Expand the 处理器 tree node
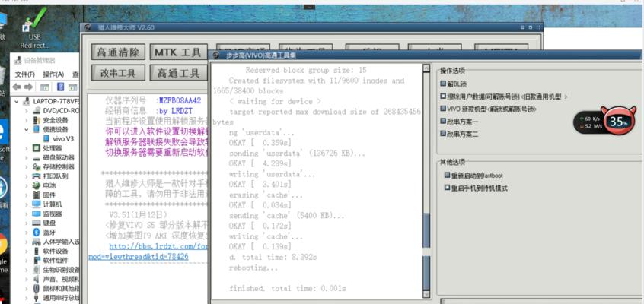The width and height of the screenshot is (644, 304). click(x=27, y=148)
